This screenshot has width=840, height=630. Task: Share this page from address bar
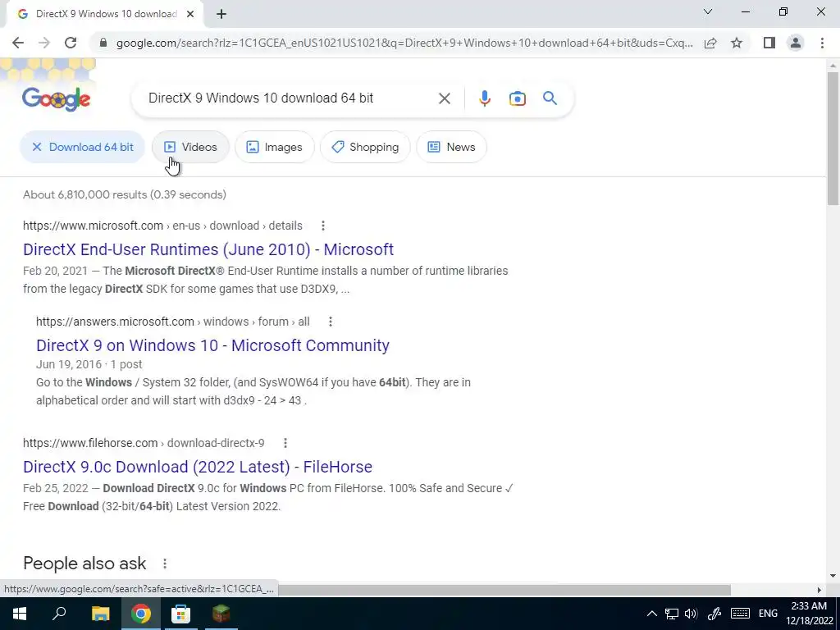[710, 43]
